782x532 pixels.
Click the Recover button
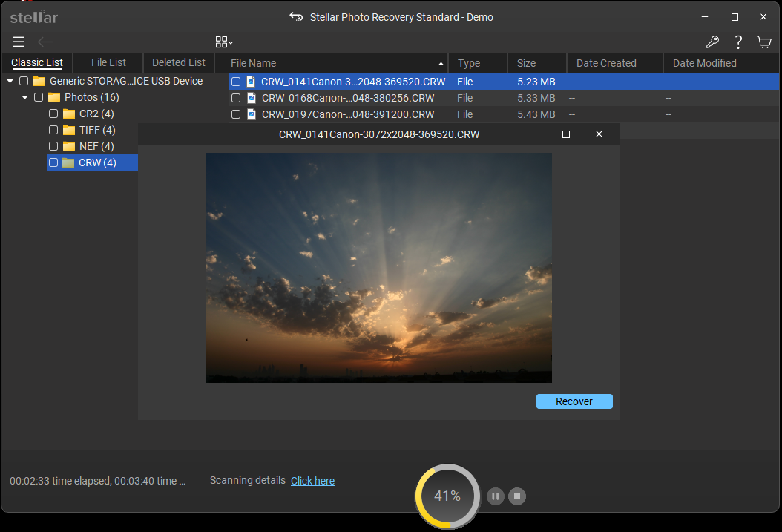pyautogui.click(x=574, y=401)
